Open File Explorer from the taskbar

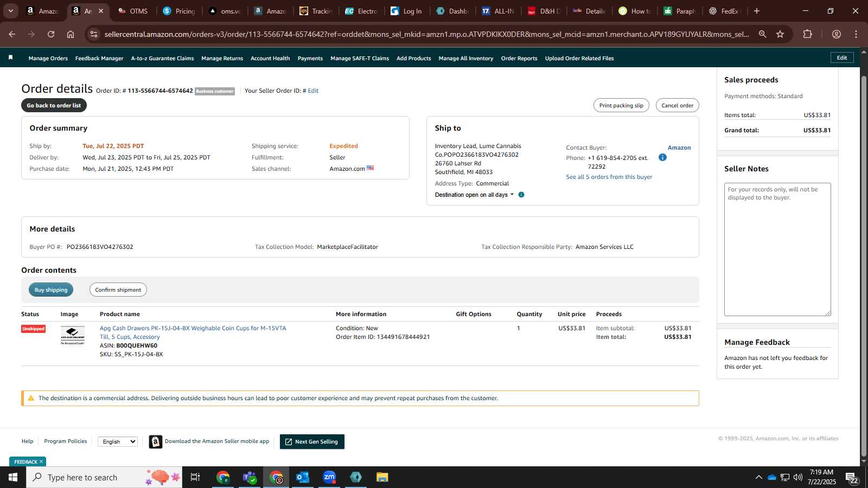pyautogui.click(x=382, y=477)
